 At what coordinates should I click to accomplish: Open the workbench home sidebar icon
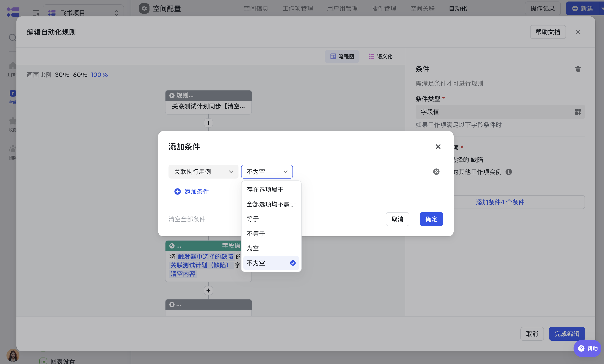click(13, 66)
